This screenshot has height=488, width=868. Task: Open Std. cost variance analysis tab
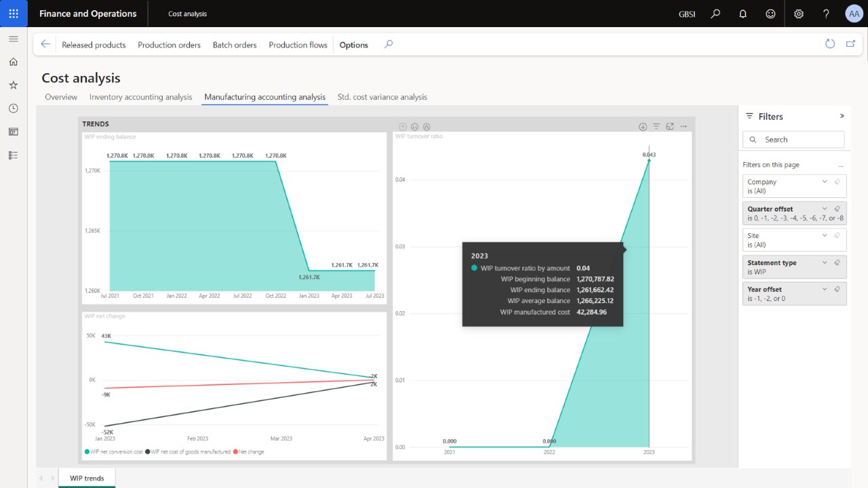tap(382, 97)
